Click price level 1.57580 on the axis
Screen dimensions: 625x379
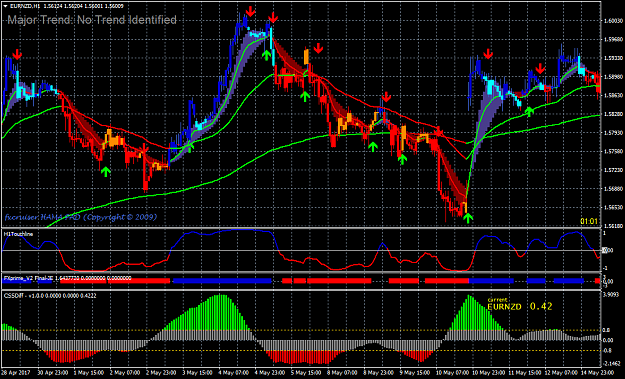612,151
